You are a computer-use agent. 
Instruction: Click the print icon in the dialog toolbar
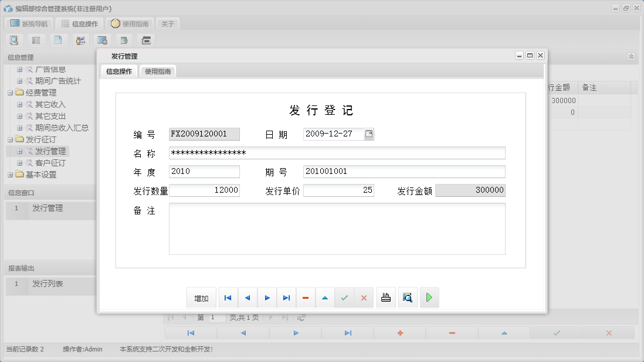(385, 298)
